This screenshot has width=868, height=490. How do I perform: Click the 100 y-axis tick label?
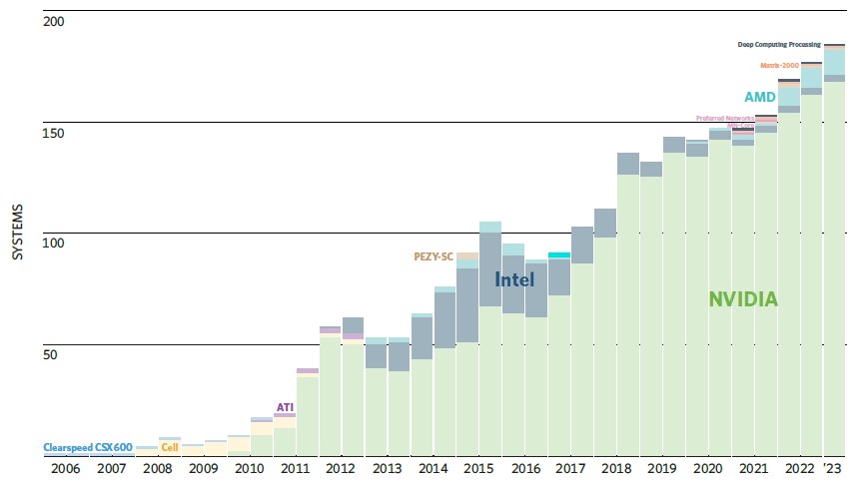tap(53, 243)
